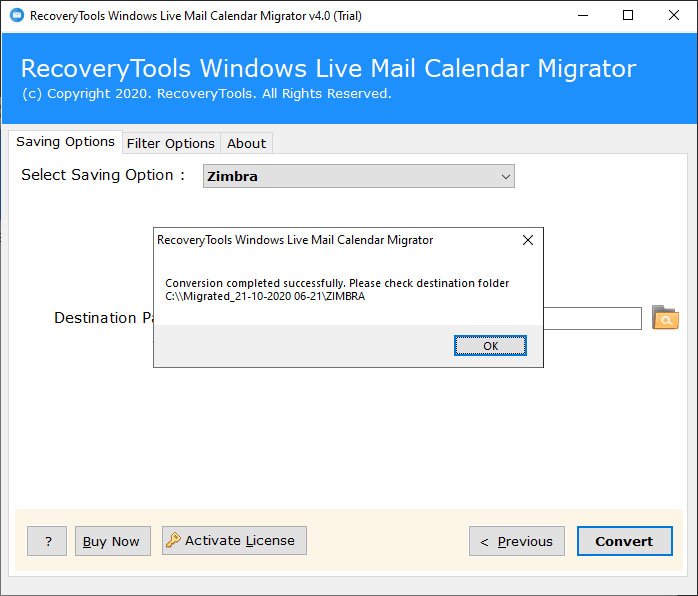Open the About tab
The image size is (698, 596).
247,143
